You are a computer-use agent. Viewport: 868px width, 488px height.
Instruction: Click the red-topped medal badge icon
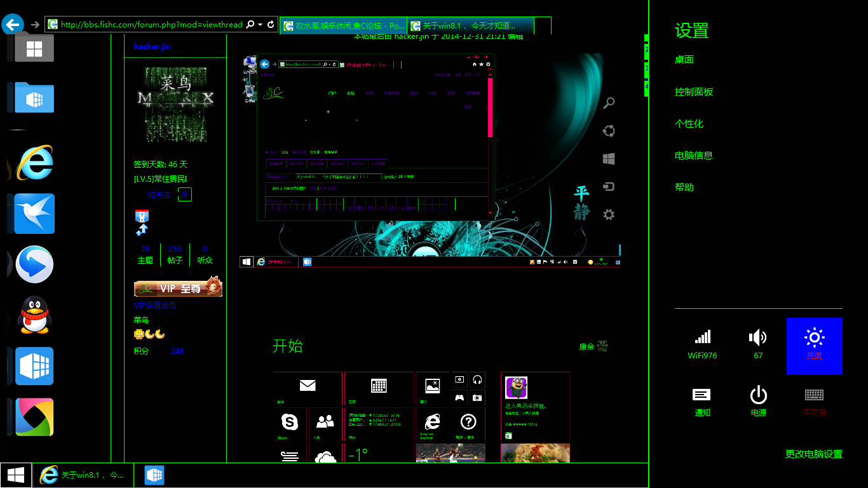point(142,215)
